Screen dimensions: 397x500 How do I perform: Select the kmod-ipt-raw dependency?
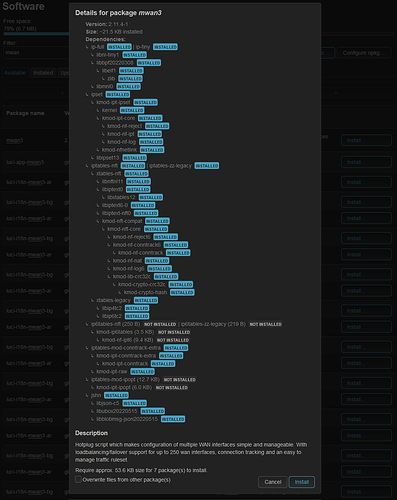click(x=112, y=372)
